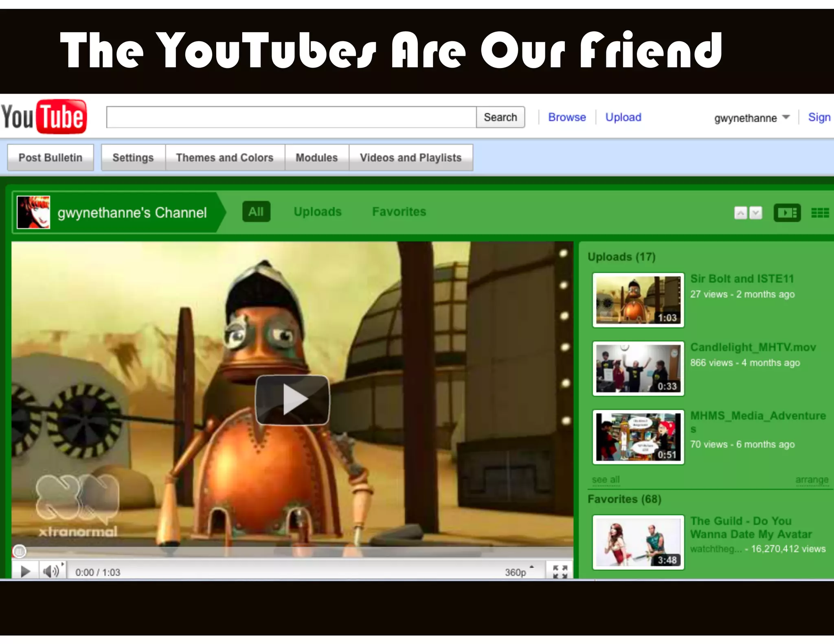Click the Sign link at top right
This screenshot has height=644, width=834.
(819, 117)
